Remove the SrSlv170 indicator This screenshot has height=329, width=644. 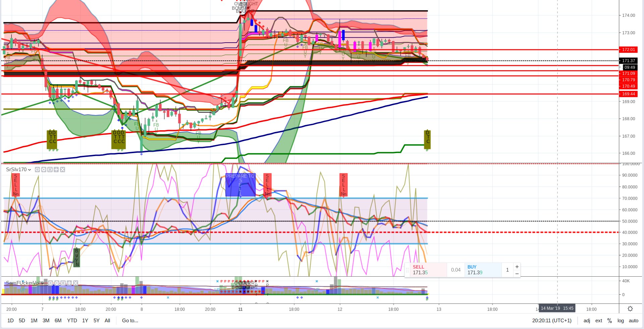[62, 170]
